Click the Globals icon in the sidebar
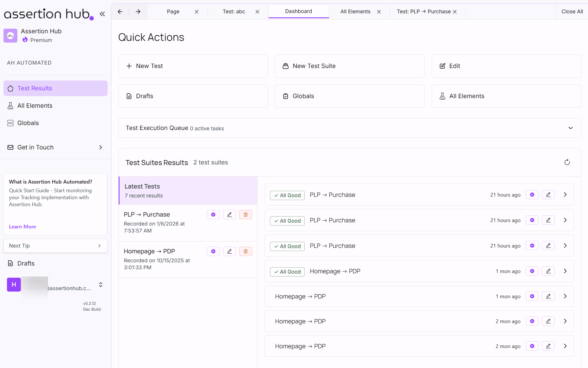Image resolution: width=588 pixels, height=368 pixels. (10, 123)
